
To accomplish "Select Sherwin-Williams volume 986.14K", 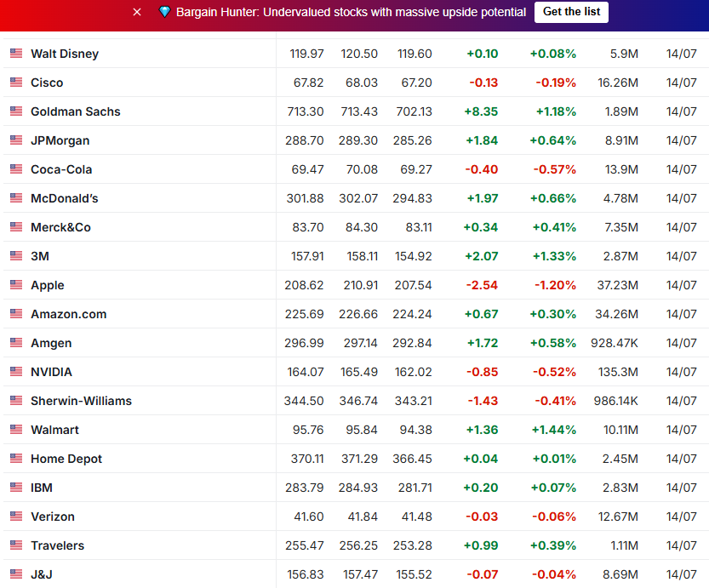I will (616, 401).
